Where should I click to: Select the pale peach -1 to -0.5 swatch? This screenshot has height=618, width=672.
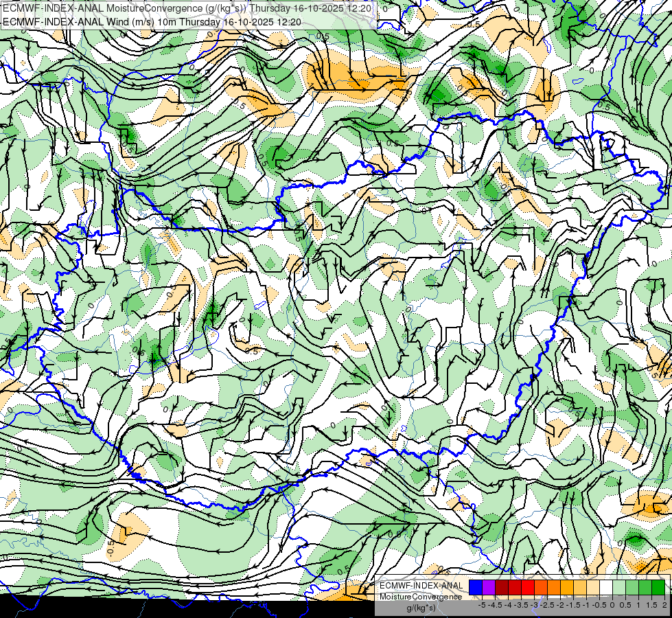click(593, 588)
